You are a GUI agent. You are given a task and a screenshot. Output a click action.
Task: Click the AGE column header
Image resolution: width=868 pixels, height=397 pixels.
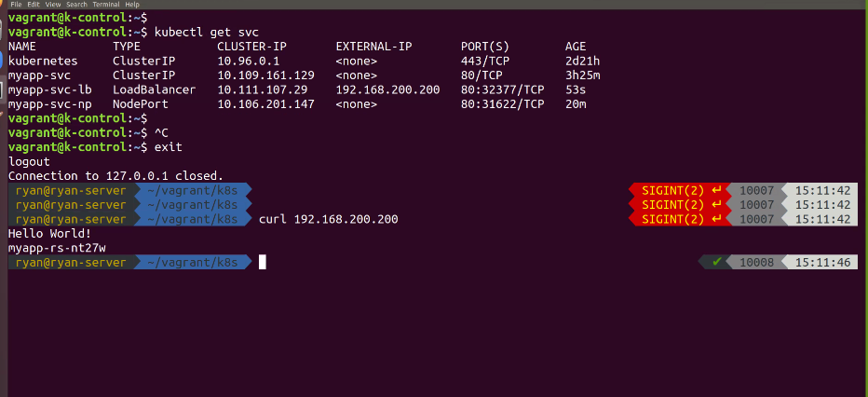576,47
